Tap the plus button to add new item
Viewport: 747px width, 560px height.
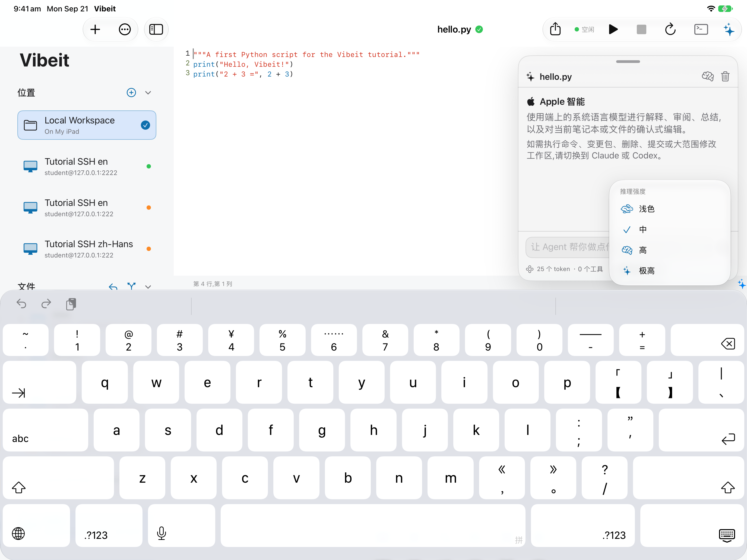pos(95,29)
